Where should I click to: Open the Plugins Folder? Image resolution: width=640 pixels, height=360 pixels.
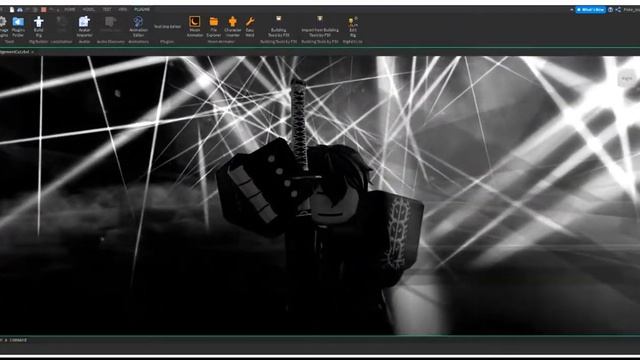[18, 27]
